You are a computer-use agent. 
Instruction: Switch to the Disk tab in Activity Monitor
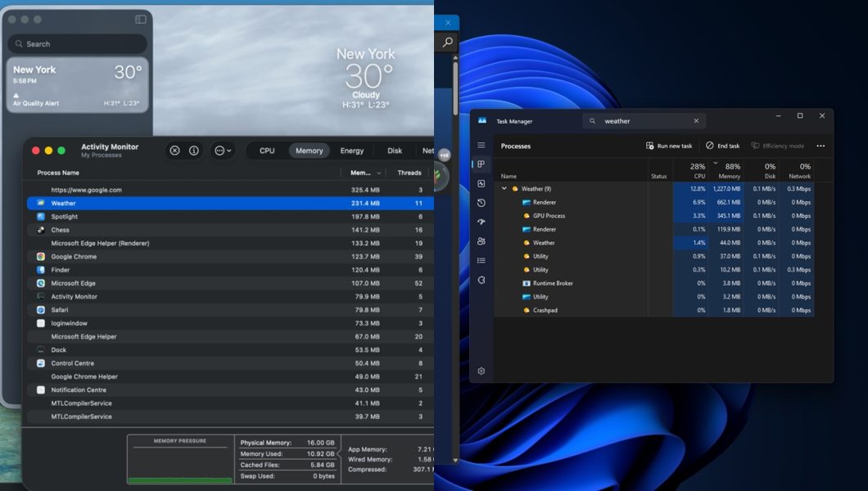(395, 151)
